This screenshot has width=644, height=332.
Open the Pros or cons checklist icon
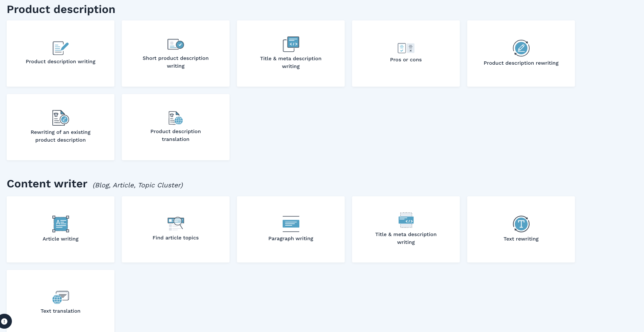(406, 48)
